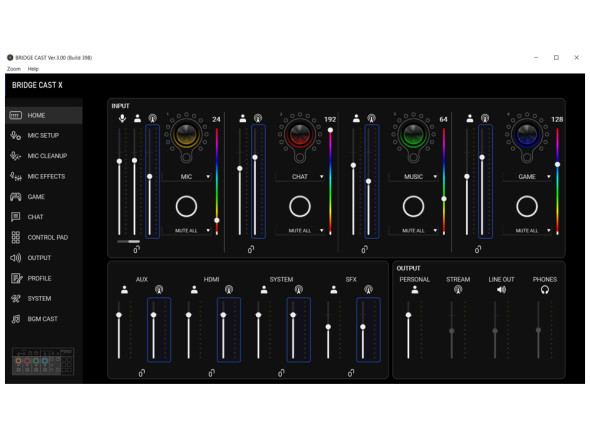The image size is (590, 434).
Task: Click stream mix icon in CHAT channel
Action: [x=258, y=118]
